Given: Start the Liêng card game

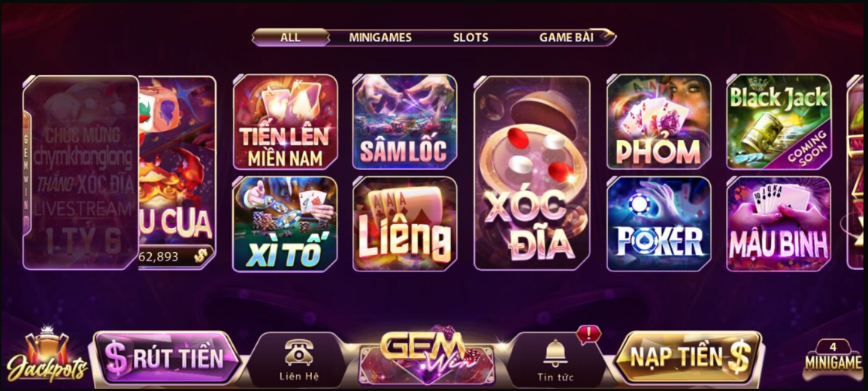Looking at the screenshot, I should click(x=405, y=224).
